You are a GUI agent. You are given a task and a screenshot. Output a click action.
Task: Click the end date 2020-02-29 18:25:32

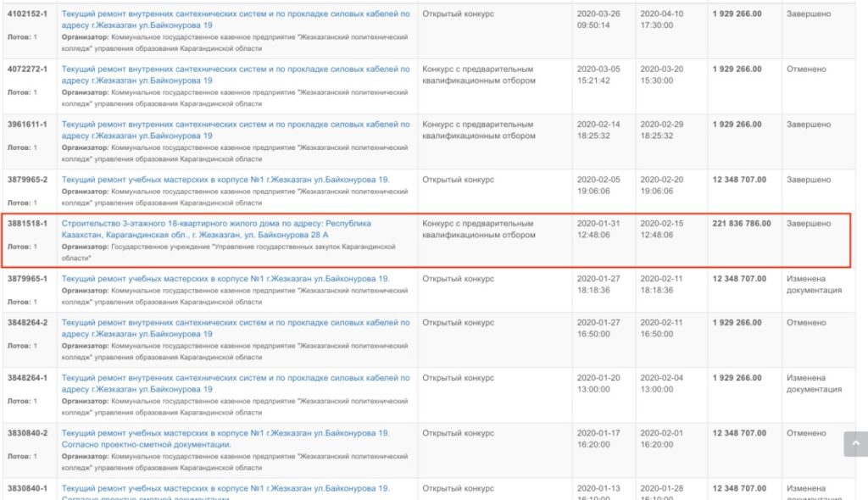coord(661,131)
